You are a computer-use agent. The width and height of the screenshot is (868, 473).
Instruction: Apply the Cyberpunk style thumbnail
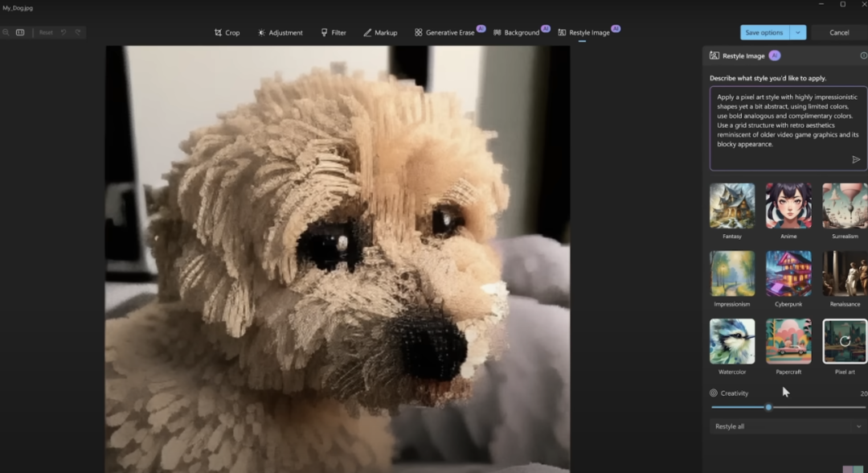tap(788, 274)
